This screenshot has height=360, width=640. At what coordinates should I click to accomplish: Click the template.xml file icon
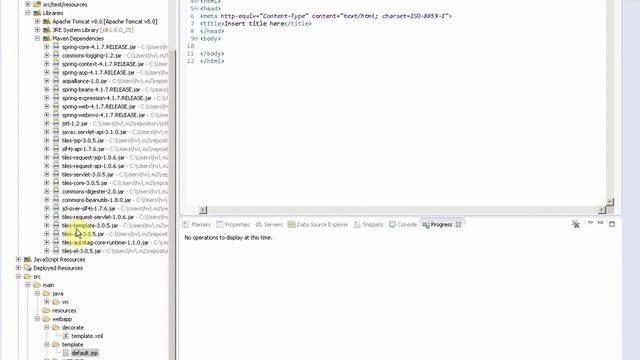click(66, 336)
